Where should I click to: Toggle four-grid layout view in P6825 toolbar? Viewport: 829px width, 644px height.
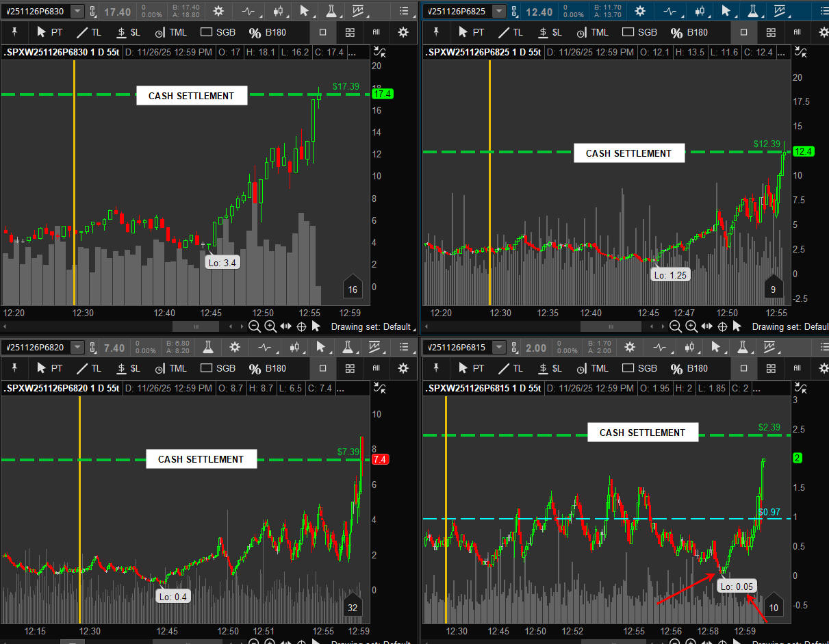click(771, 32)
